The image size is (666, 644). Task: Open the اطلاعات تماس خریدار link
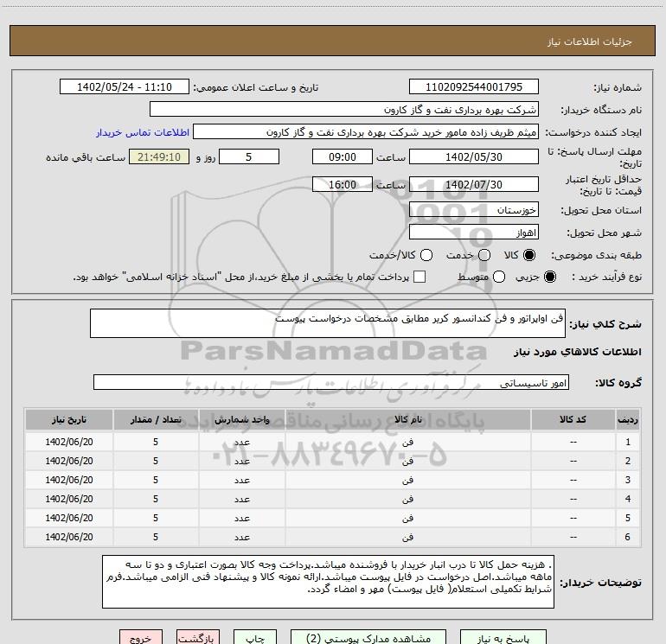coord(143,132)
